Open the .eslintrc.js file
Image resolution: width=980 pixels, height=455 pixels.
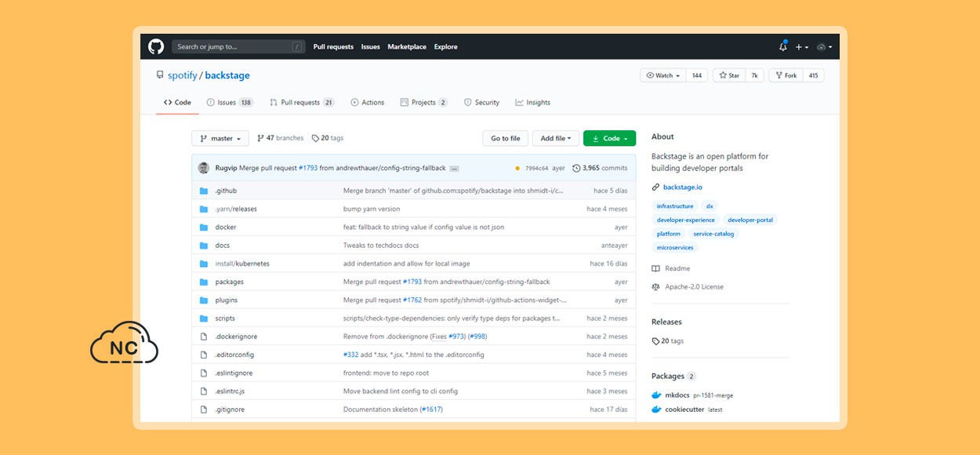[230, 391]
